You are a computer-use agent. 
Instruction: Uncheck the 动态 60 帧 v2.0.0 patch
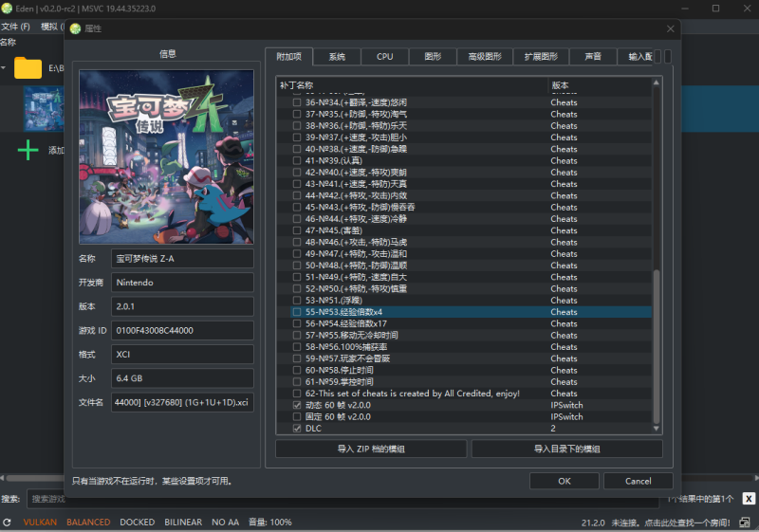point(297,405)
